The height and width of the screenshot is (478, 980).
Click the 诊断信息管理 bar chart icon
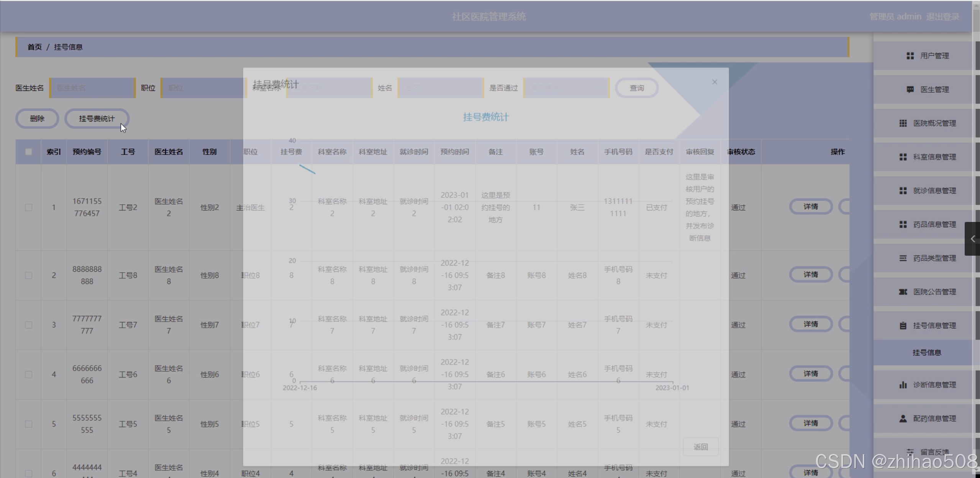pos(903,385)
